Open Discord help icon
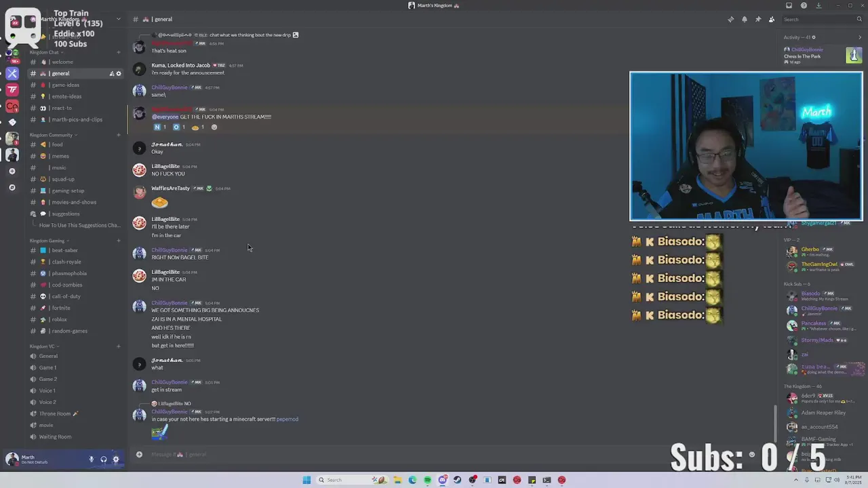 804,5
